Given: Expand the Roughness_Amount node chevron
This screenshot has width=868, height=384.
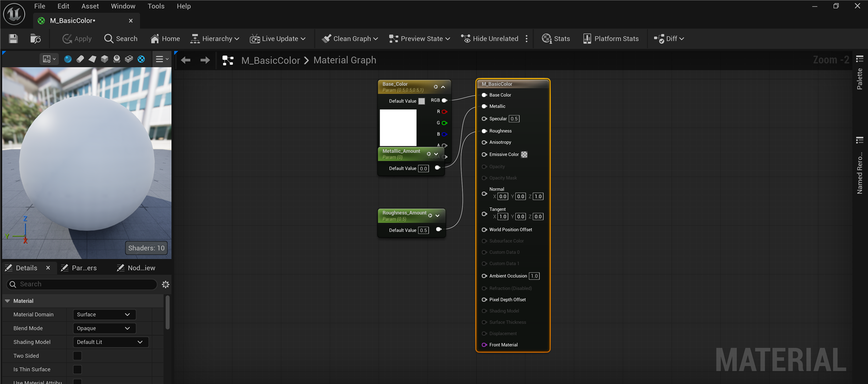Looking at the screenshot, I should 437,216.
